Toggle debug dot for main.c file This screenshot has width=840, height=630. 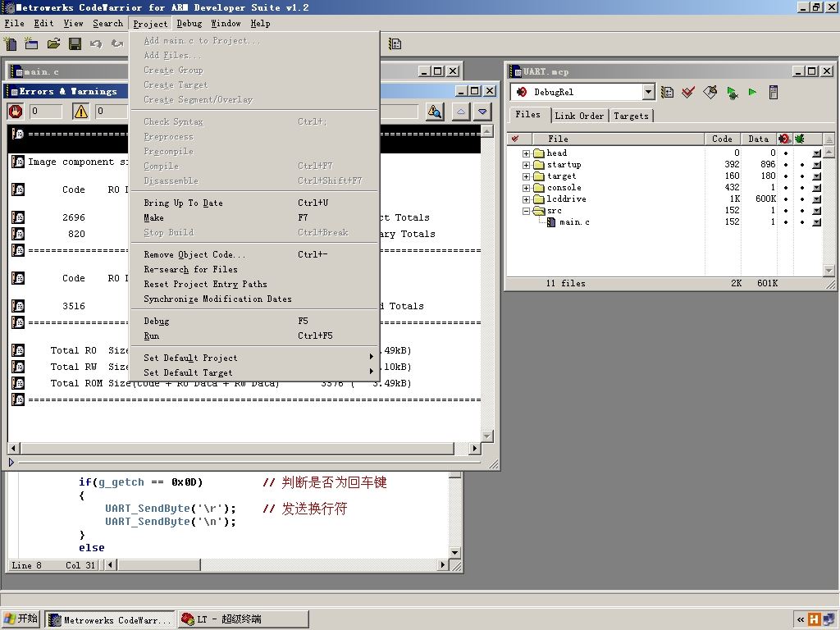[x=802, y=221]
